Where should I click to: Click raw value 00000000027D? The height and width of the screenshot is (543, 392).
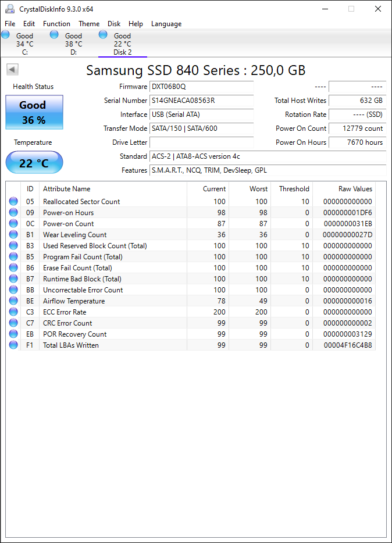point(347,235)
